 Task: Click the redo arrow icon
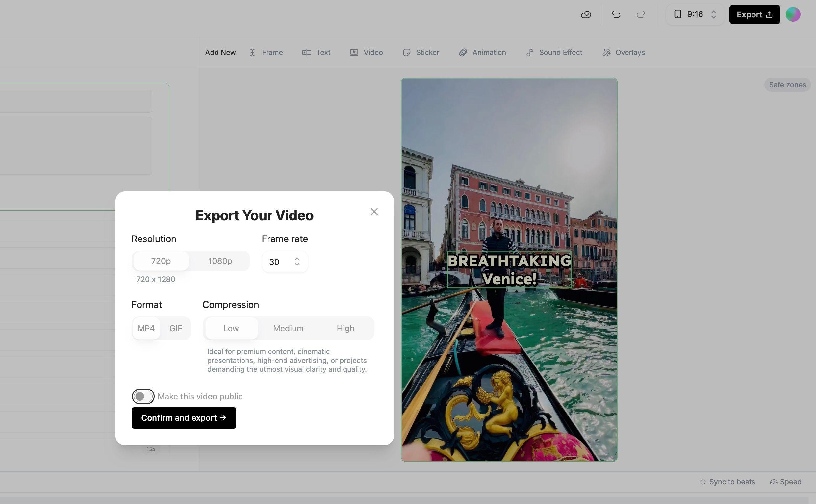click(641, 15)
